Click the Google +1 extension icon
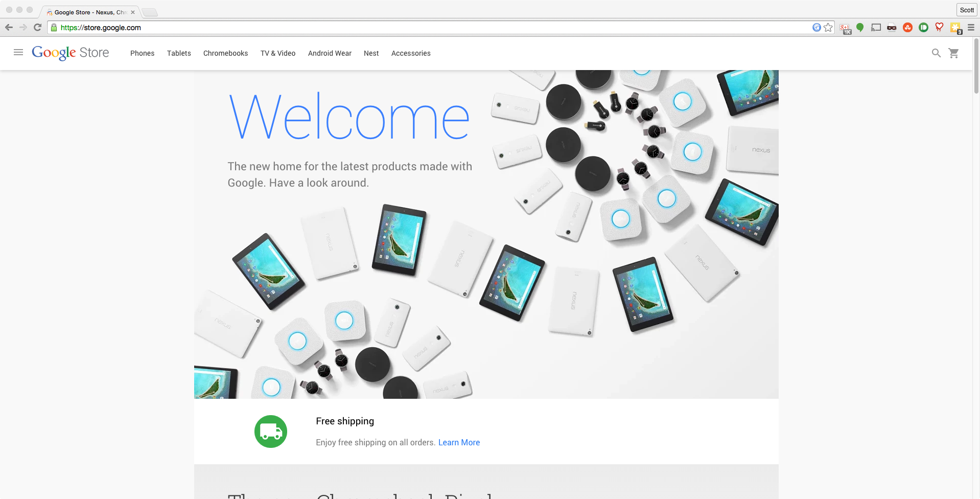980x499 pixels. tap(845, 28)
